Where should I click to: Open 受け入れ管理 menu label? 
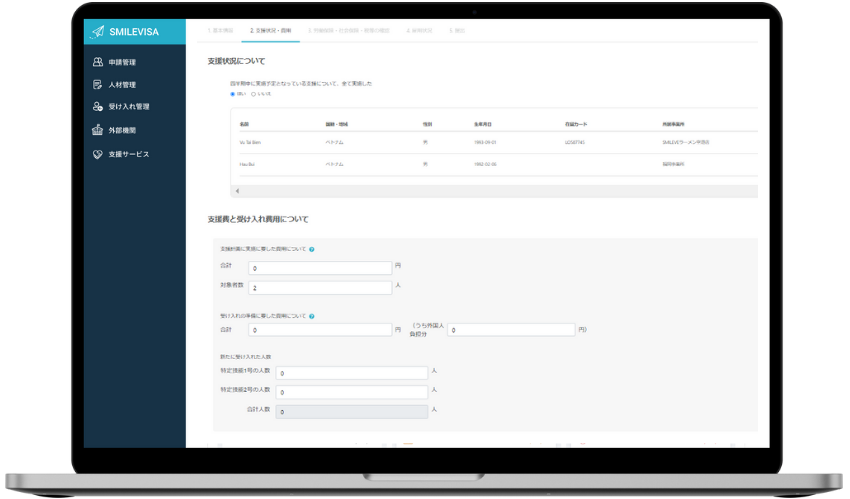(128, 107)
